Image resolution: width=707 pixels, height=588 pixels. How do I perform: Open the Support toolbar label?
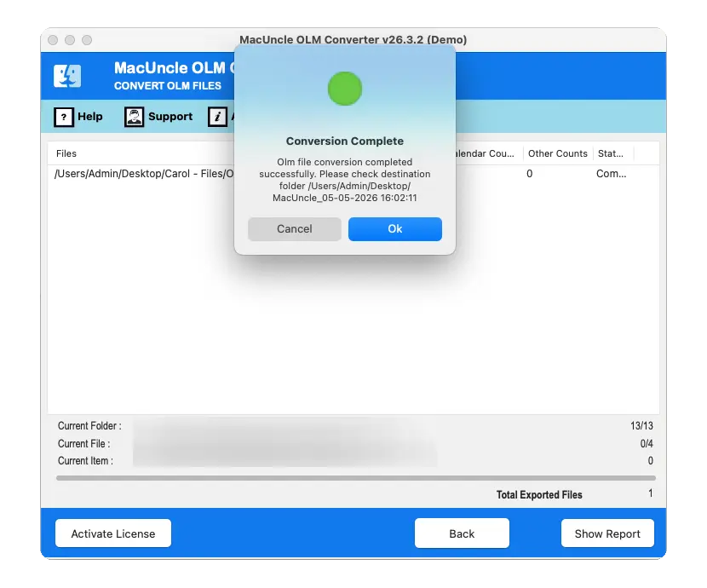pos(170,117)
